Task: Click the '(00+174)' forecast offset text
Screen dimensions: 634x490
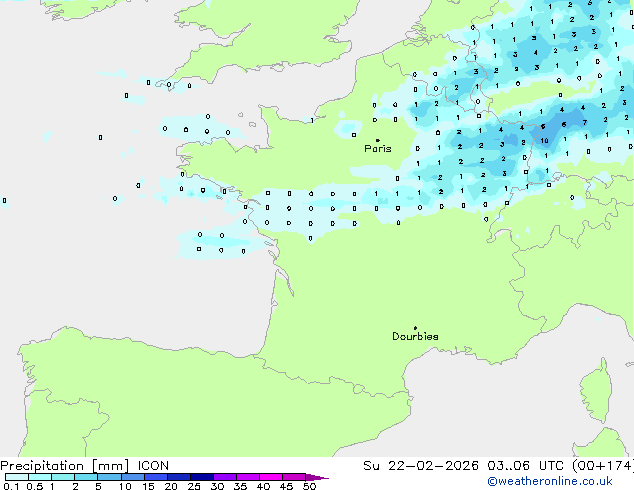Action: tap(602, 466)
